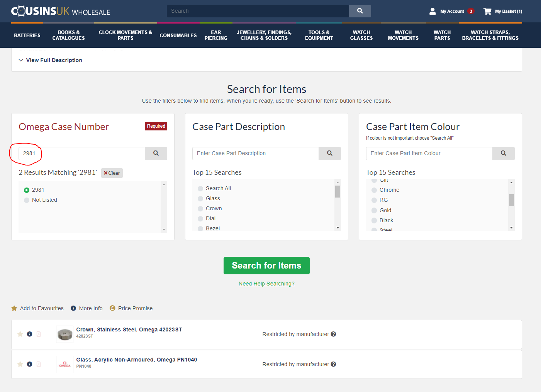This screenshot has height=392, width=541.
Task: Click Case Part Description search magnifier
Action: click(330, 153)
